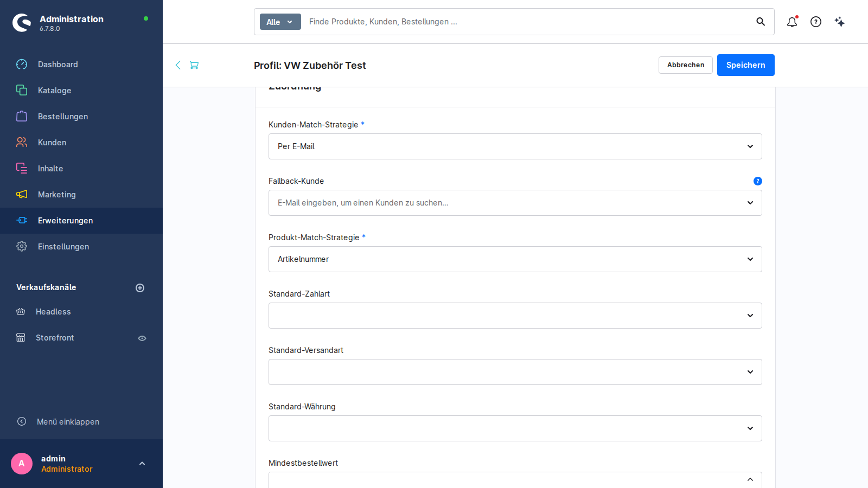Click the shopping cart module icon
Viewport: 868px width, 488px height.
[194, 65]
